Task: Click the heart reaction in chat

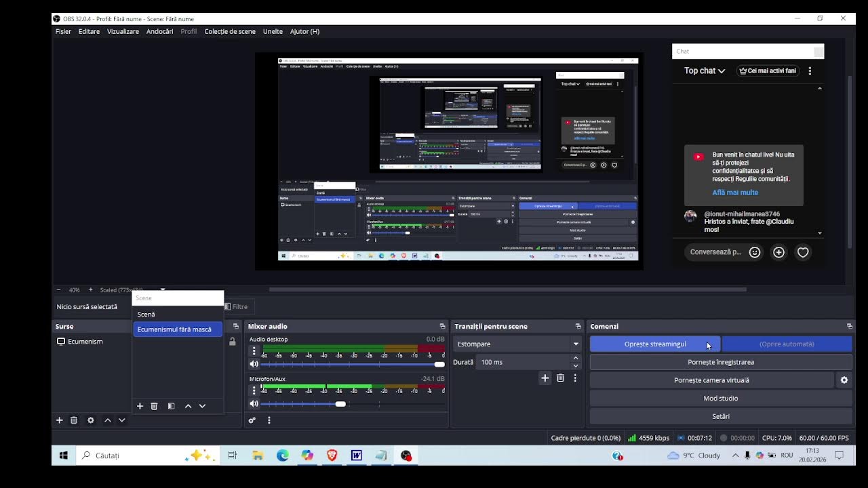Action: [803, 252]
